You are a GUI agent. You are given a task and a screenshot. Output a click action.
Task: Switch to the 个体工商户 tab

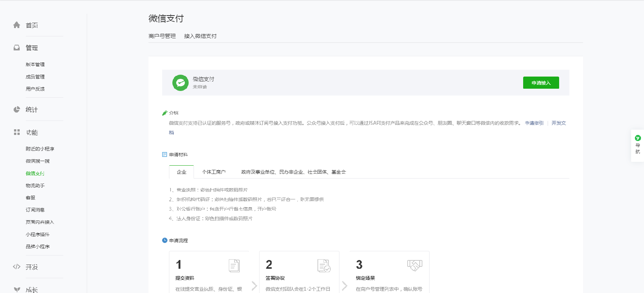214,172
